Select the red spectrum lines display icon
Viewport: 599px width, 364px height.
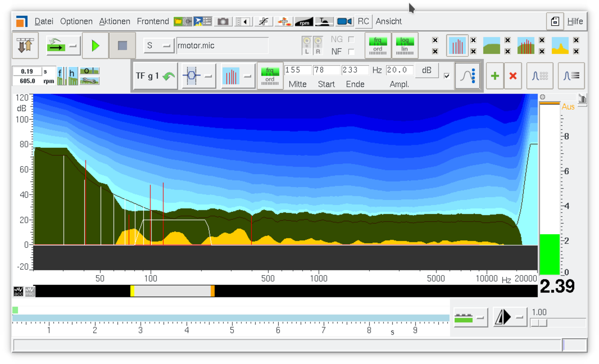click(457, 45)
